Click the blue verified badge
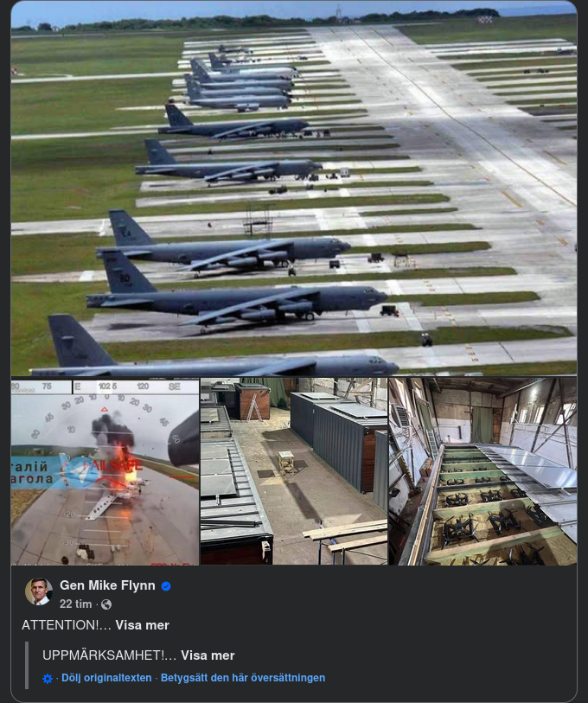This screenshot has height=703, width=588. pyautogui.click(x=166, y=586)
